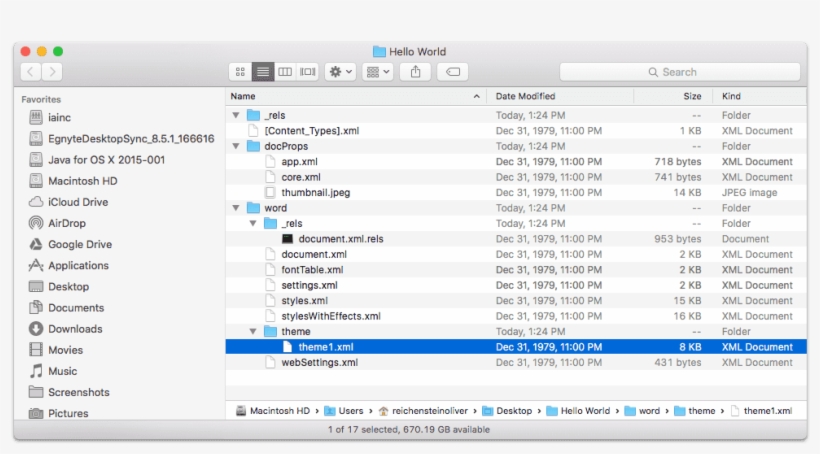Click the Share button icon
This screenshot has height=454, width=820.
click(x=415, y=72)
